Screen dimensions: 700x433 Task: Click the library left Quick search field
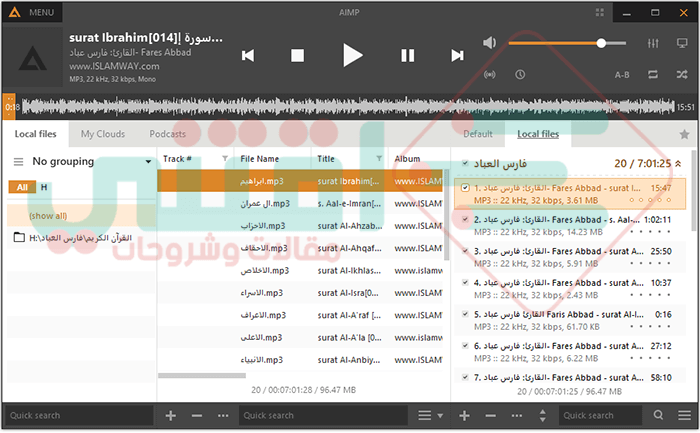[79, 416]
